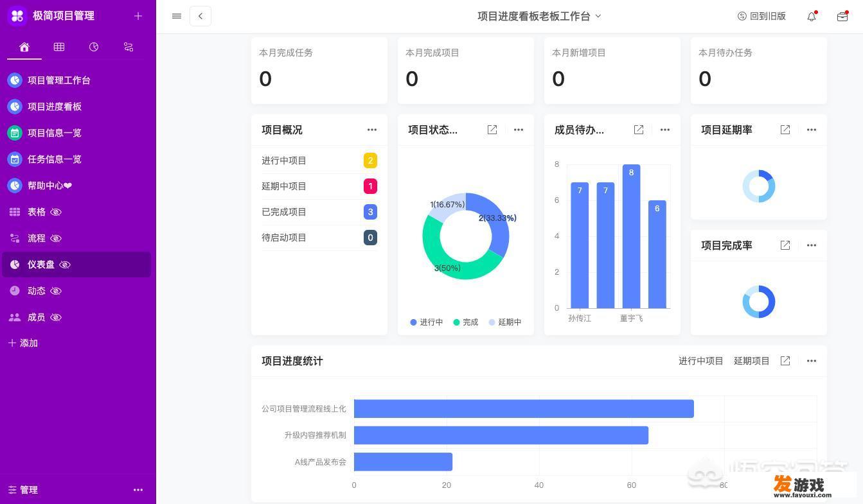The height and width of the screenshot is (504, 863).
Task: Click the 极简项目管理 app logo
Action: [17, 15]
